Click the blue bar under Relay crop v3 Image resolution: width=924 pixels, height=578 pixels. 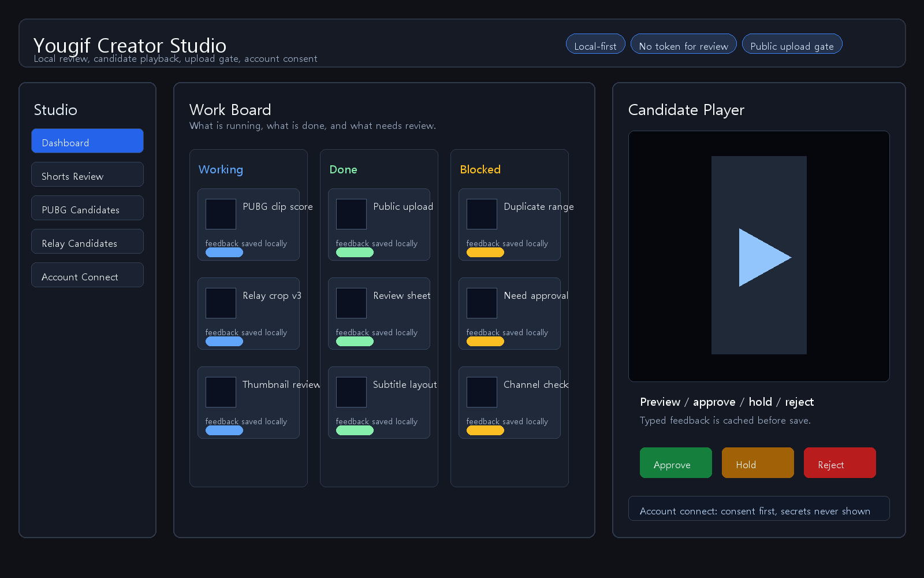[224, 342]
